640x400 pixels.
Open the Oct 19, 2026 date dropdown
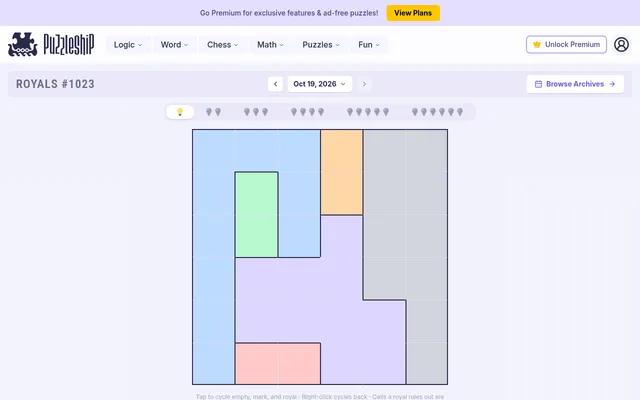coord(320,84)
